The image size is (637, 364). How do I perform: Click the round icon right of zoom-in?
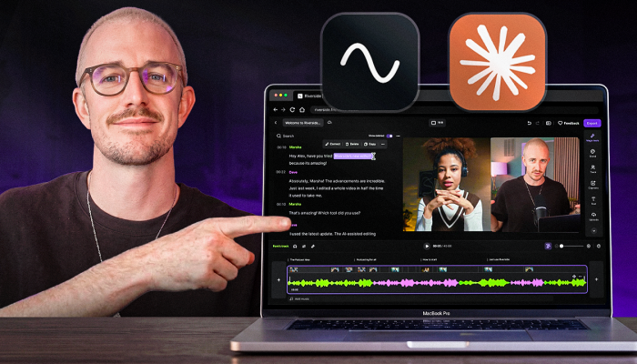[x=599, y=247]
